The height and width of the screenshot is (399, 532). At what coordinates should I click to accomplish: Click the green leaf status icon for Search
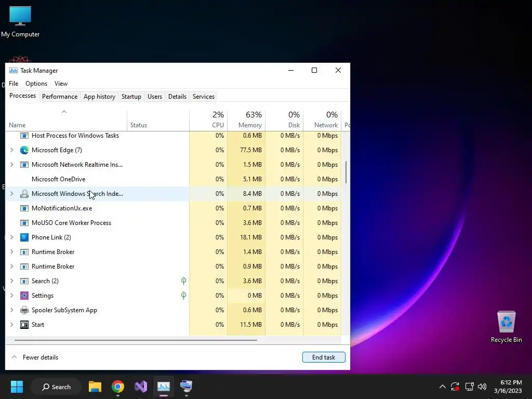[x=183, y=281]
